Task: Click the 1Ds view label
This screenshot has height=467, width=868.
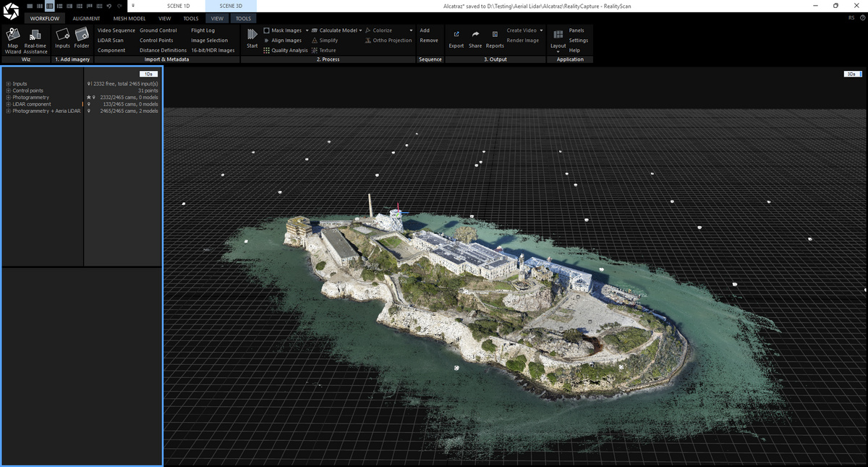Action: pyautogui.click(x=148, y=74)
